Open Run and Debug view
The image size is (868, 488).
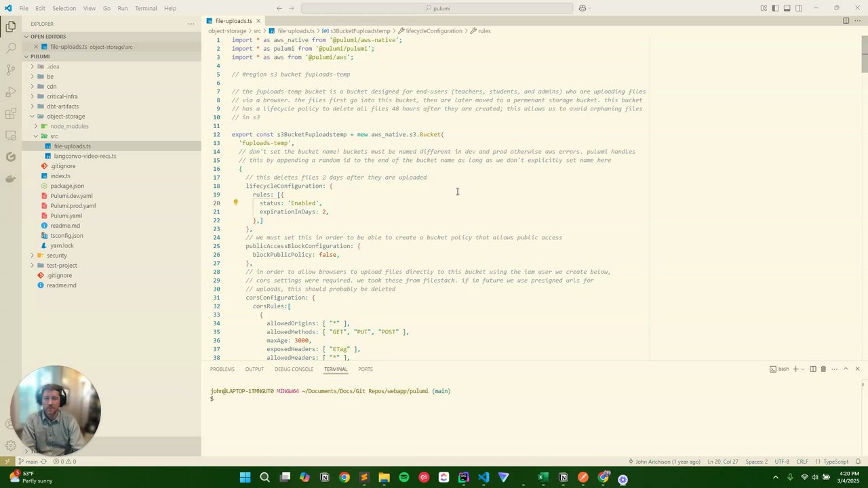[10, 91]
